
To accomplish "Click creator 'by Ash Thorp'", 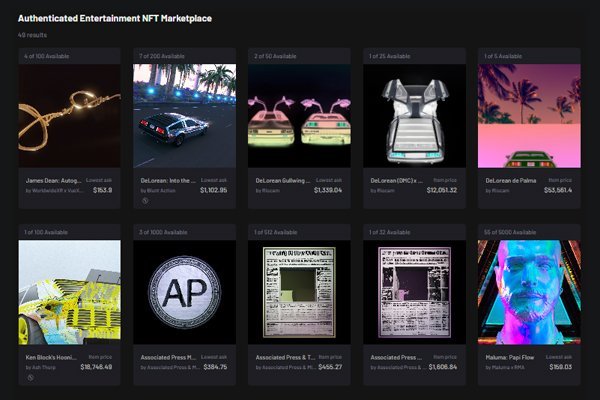I will pos(41,367).
